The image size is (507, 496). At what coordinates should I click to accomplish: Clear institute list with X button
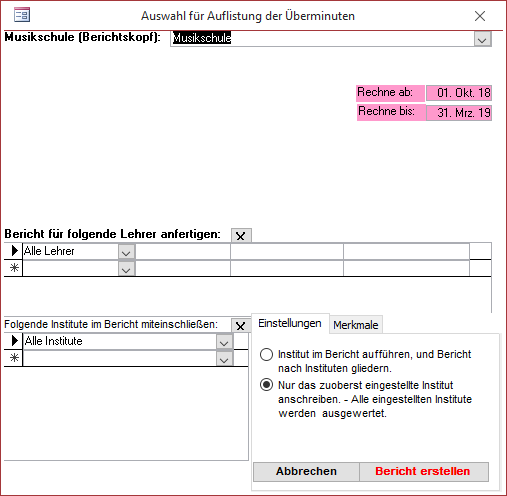pos(241,325)
